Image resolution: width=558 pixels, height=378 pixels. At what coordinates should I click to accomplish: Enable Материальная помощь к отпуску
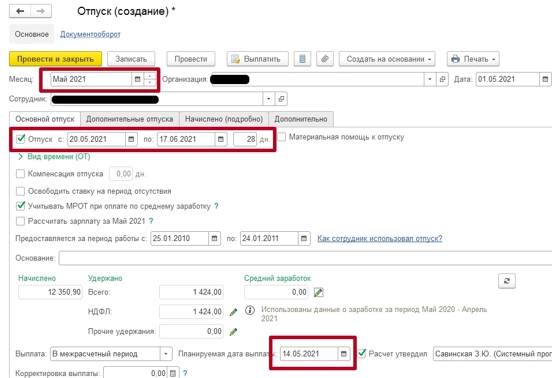point(281,137)
